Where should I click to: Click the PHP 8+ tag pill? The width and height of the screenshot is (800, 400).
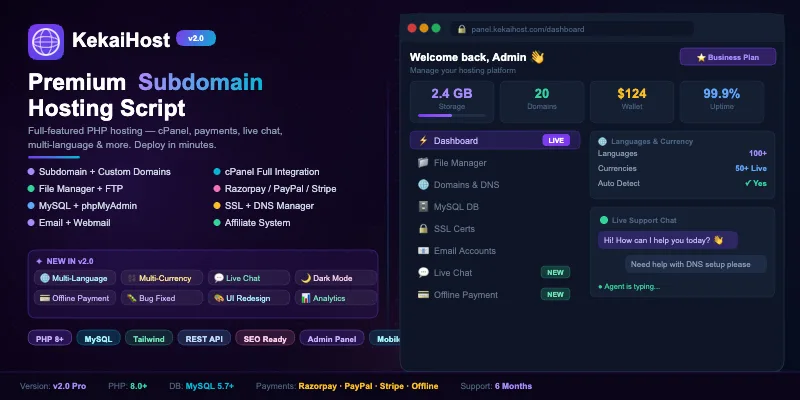[x=50, y=339]
